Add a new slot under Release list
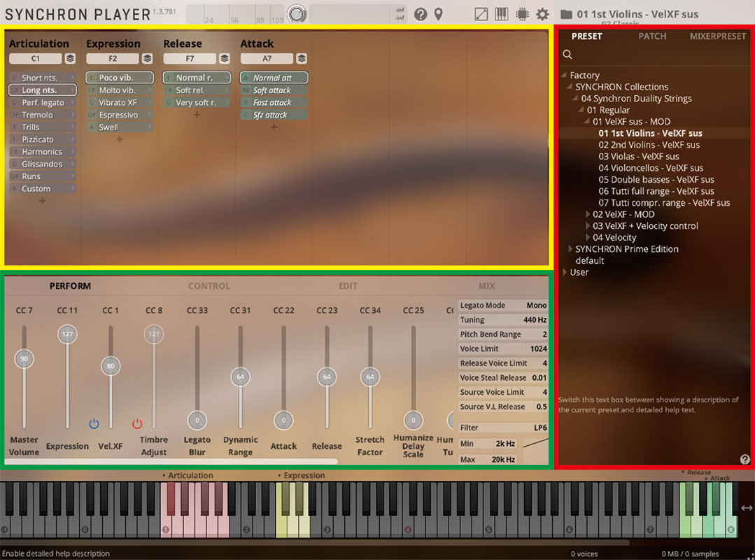The height and width of the screenshot is (560, 755). [197, 115]
